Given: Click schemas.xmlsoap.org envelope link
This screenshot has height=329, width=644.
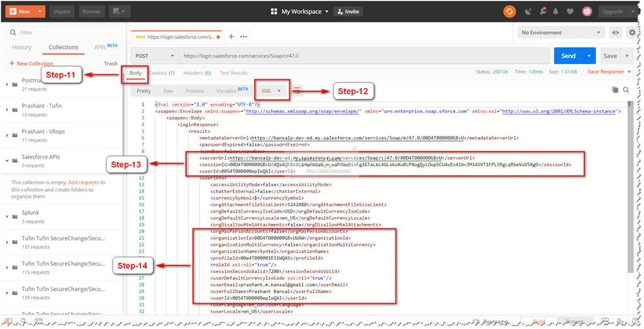Looking at the screenshot, I should coord(303,111).
